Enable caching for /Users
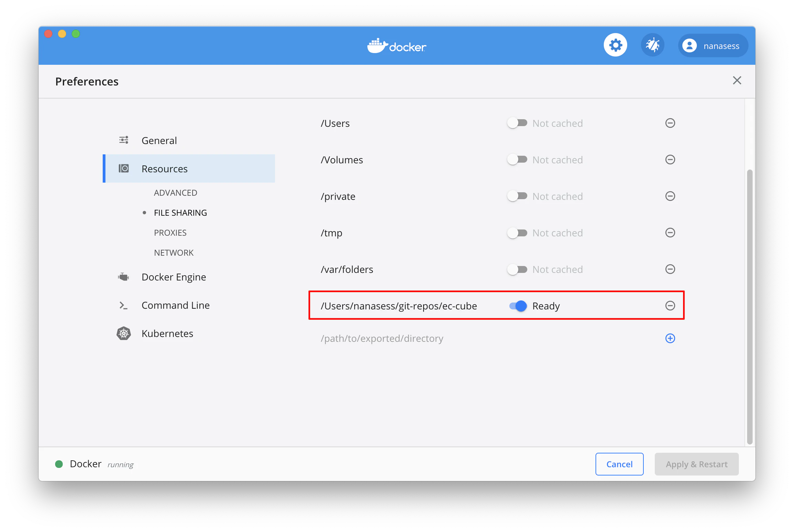The width and height of the screenshot is (794, 532). (x=517, y=123)
